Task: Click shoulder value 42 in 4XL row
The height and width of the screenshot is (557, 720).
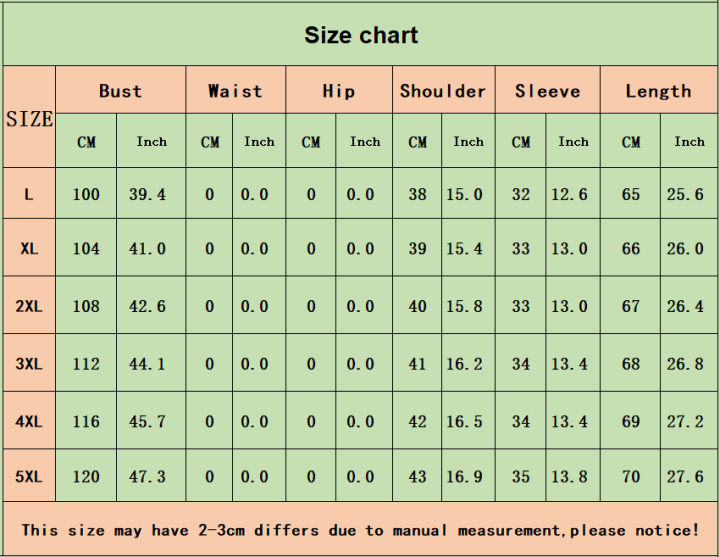Action: click(417, 421)
